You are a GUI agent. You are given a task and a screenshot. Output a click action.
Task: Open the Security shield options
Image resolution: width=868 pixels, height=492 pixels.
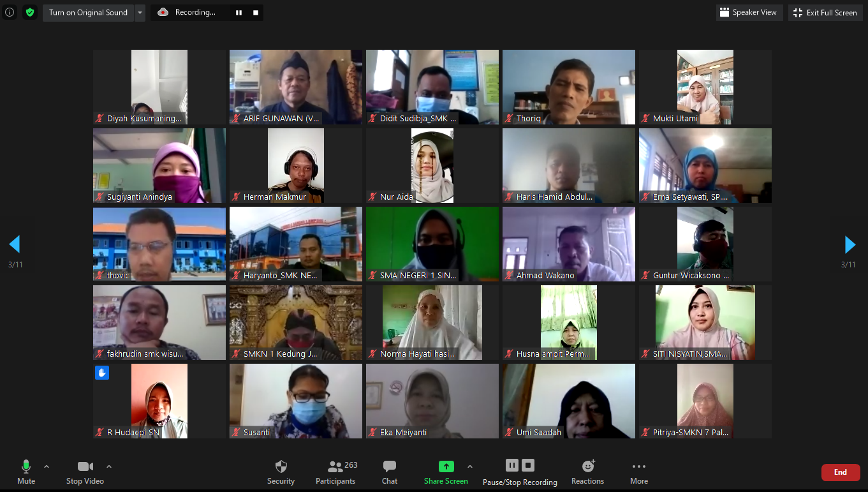click(281, 472)
